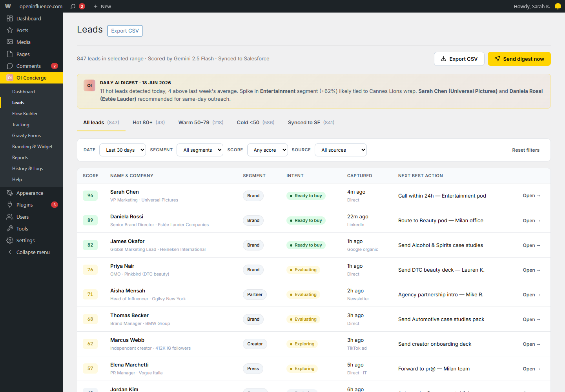Click the Posts pin icon
565x392 pixels.
point(10,30)
